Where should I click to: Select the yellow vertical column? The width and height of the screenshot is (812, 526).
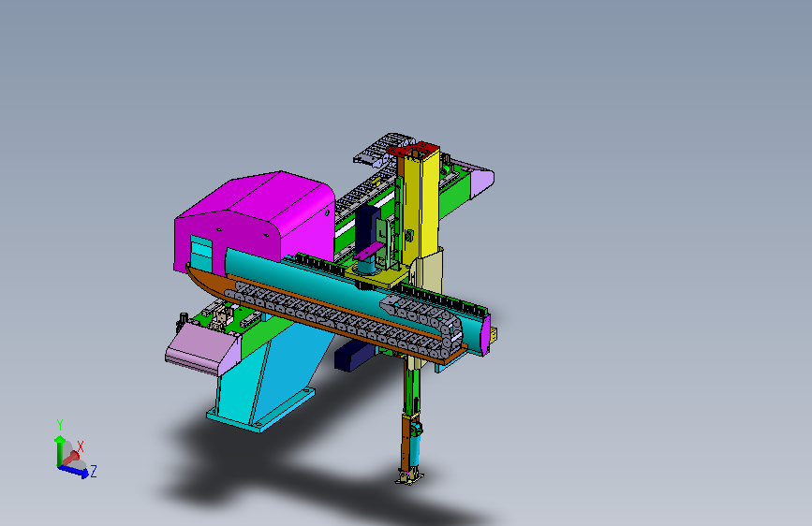[421, 204]
